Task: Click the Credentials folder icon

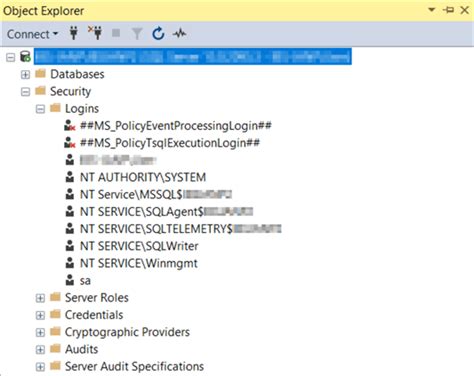Action: pos(55,314)
